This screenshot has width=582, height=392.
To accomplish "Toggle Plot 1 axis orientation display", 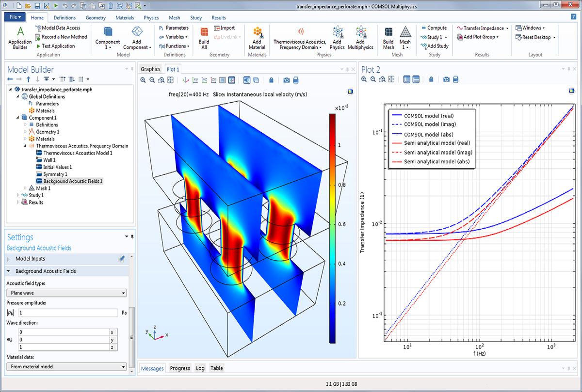I will (232, 80).
